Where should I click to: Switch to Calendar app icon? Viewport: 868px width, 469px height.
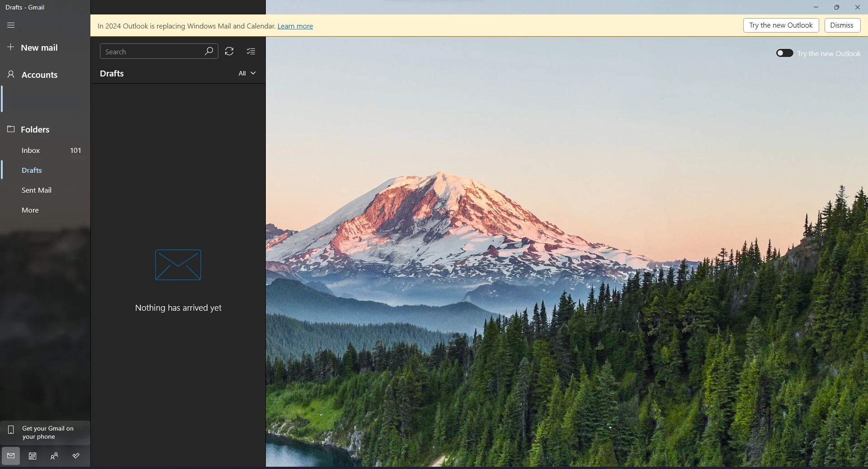tap(33, 456)
